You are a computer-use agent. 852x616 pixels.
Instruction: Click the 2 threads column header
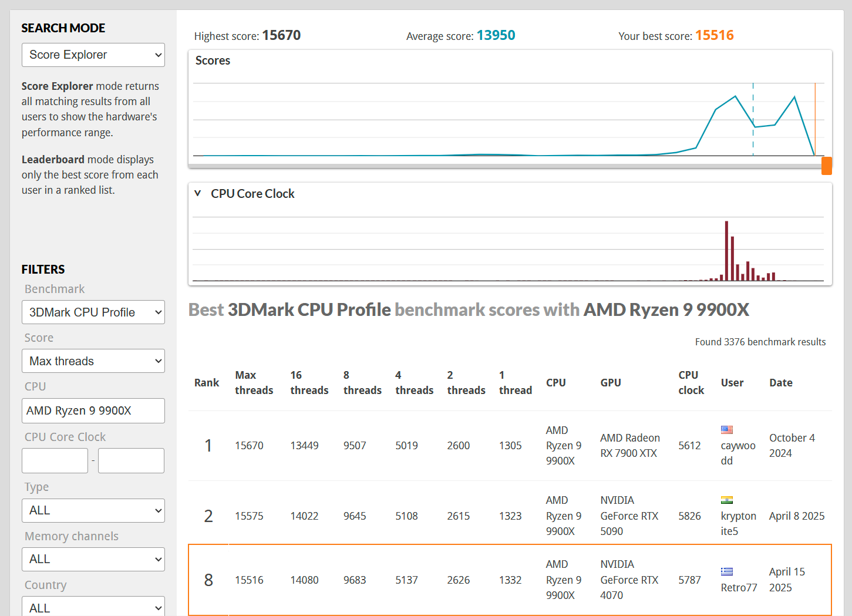pos(466,382)
